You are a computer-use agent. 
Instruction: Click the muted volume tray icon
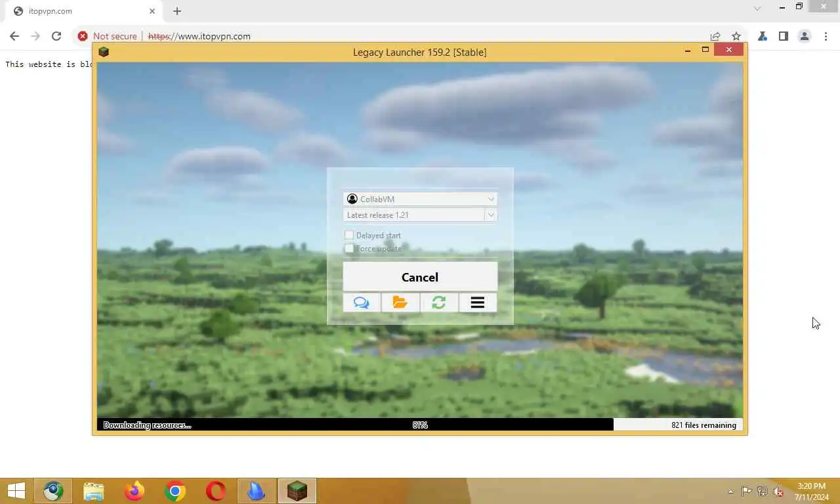(778, 491)
